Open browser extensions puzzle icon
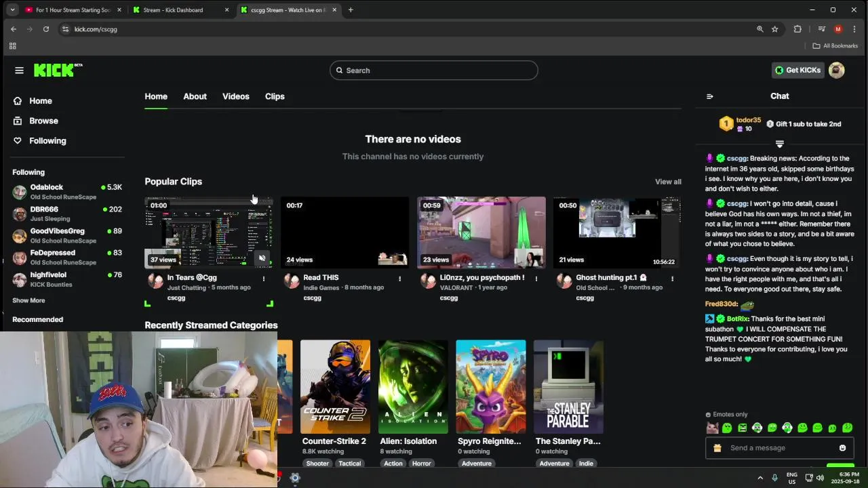868x488 pixels. 797,29
